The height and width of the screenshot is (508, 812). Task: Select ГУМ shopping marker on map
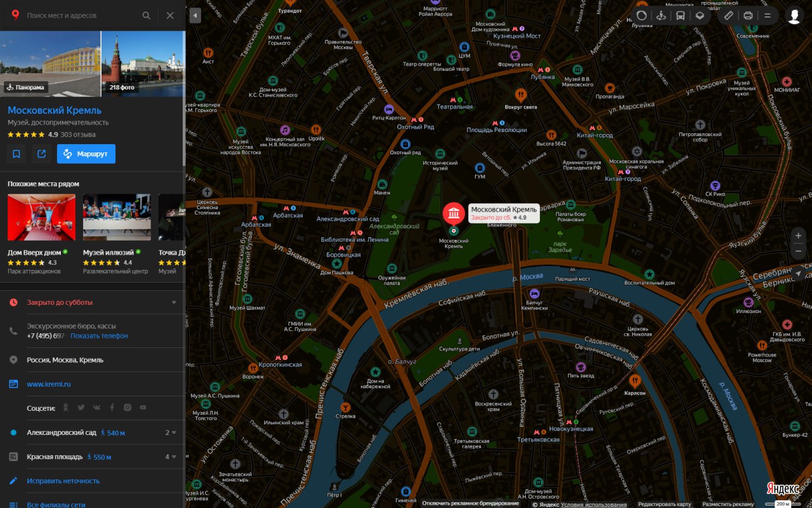point(480,168)
